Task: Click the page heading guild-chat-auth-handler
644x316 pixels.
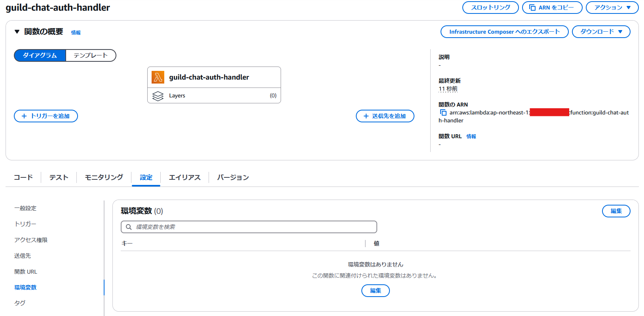Action: click(58, 8)
